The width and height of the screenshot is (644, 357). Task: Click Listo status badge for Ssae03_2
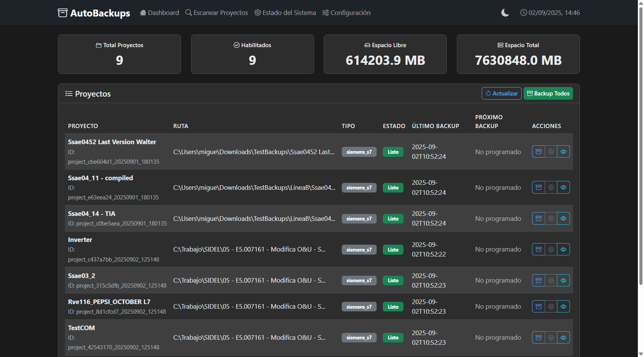click(393, 280)
